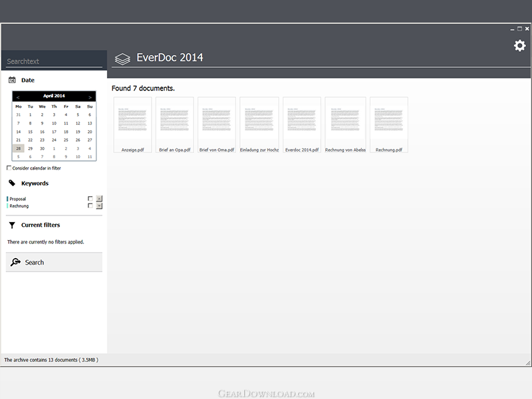Click the April 2014 calendar header
The width and height of the screenshot is (532, 399).
54,96
